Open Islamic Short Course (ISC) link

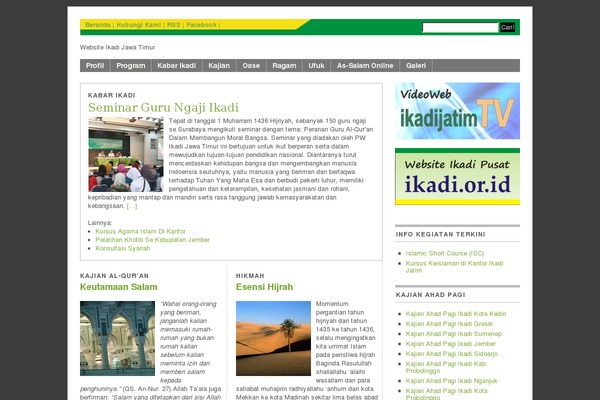coord(445,253)
